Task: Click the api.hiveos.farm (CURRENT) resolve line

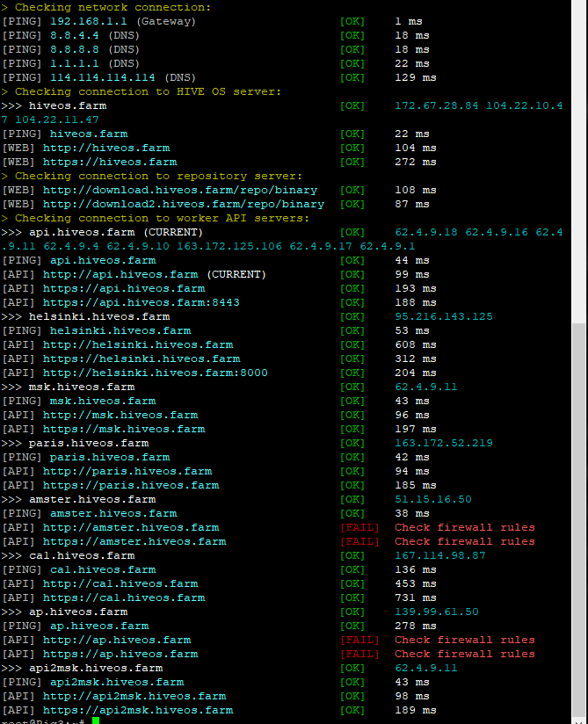Action: [x=282, y=232]
